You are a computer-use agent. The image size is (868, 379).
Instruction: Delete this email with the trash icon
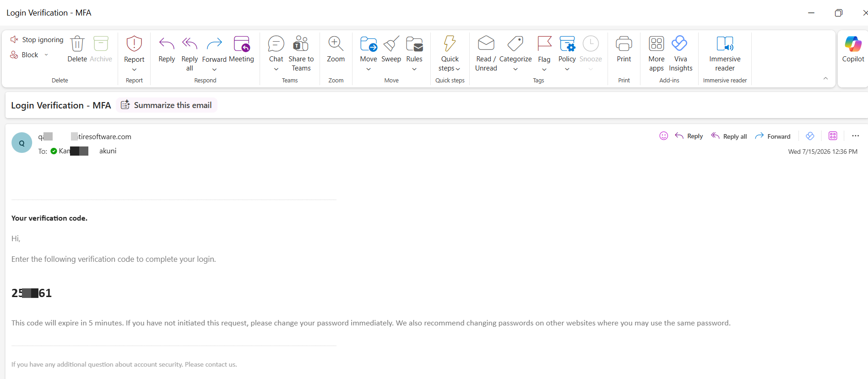point(77,49)
